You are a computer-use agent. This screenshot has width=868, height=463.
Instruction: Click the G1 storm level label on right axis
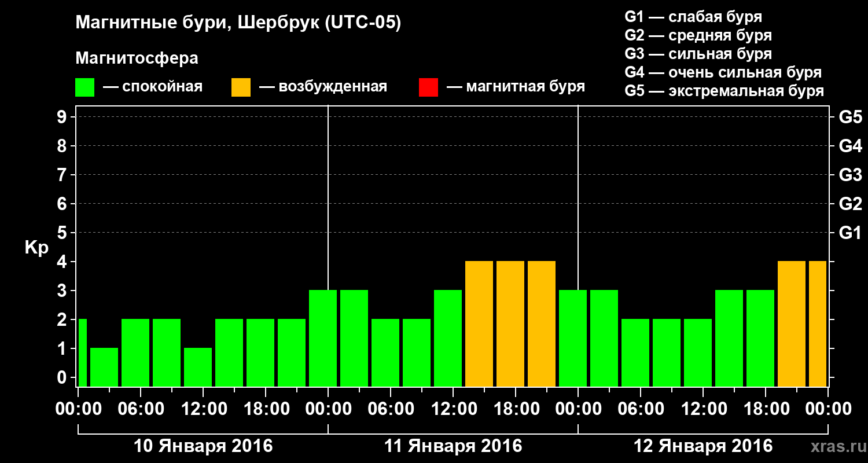pyautogui.click(x=850, y=233)
